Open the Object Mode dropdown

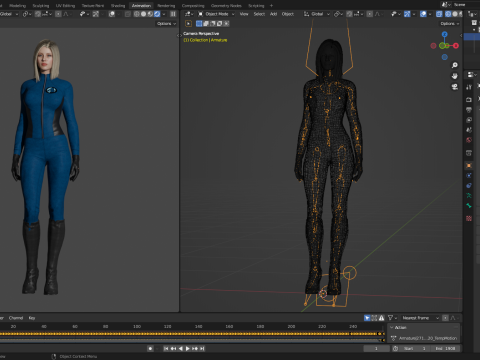pos(216,14)
